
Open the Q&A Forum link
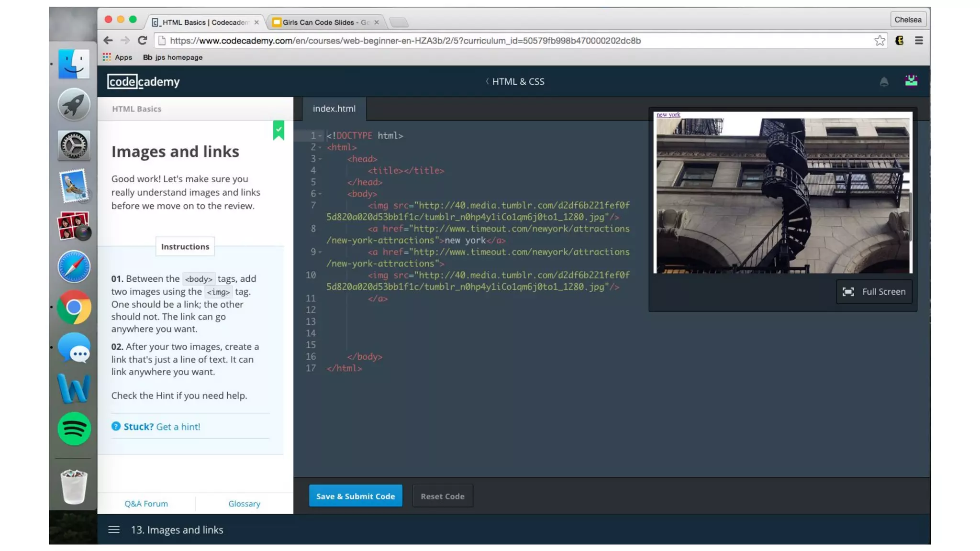(146, 504)
